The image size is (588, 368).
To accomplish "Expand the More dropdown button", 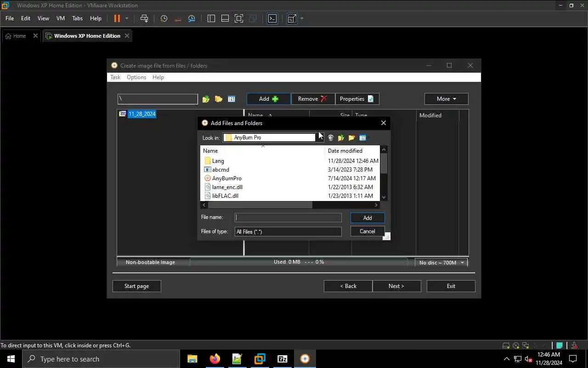I will point(447,99).
